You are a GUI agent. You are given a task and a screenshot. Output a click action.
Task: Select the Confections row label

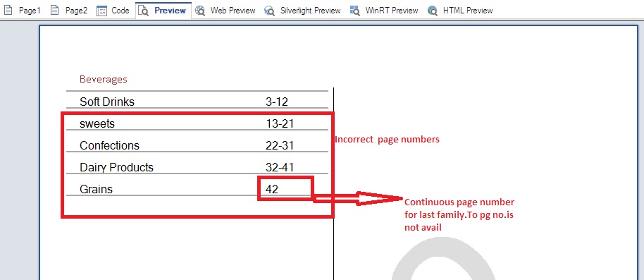tap(109, 145)
